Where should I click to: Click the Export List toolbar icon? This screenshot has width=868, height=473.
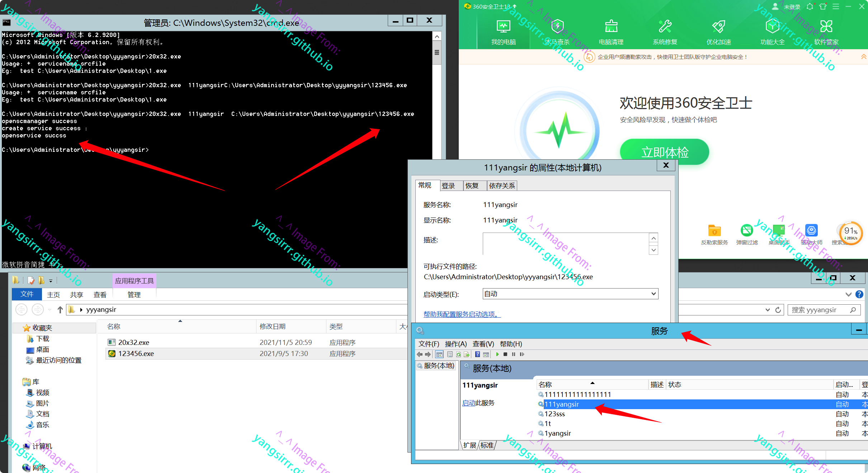(467, 354)
